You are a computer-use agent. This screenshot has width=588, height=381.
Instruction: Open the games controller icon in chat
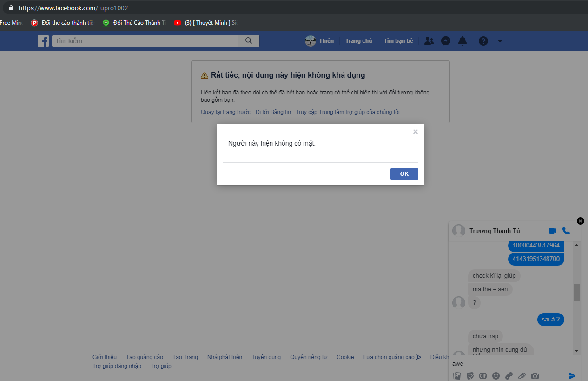pos(509,376)
